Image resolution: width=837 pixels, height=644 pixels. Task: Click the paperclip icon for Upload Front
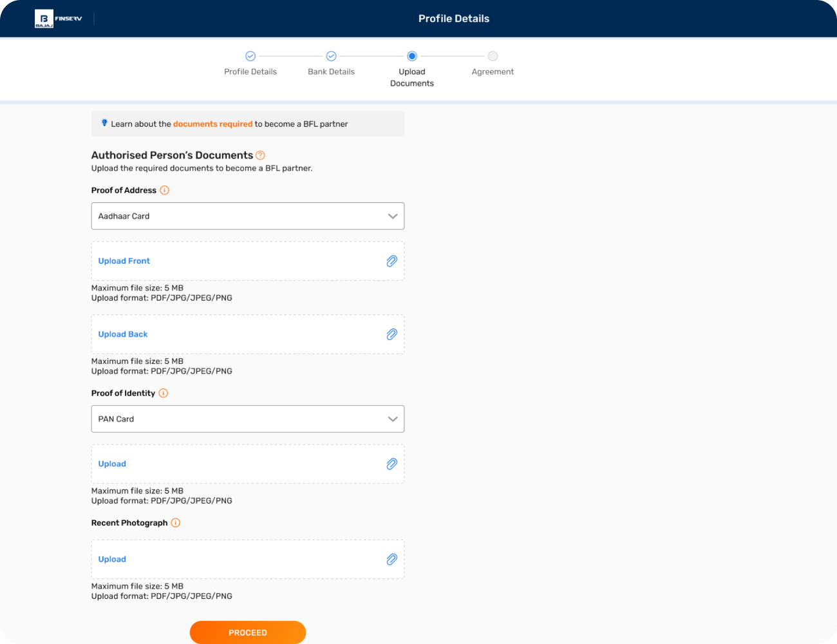pos(391,261)
